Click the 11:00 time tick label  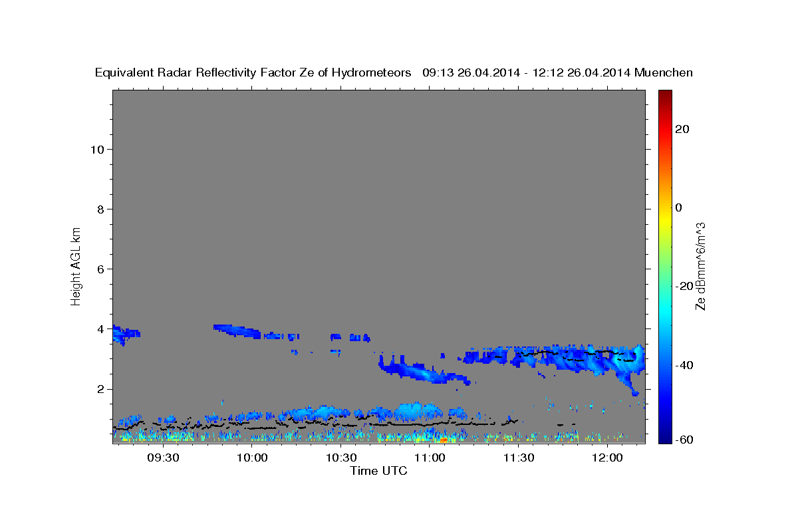coord(430,458)
